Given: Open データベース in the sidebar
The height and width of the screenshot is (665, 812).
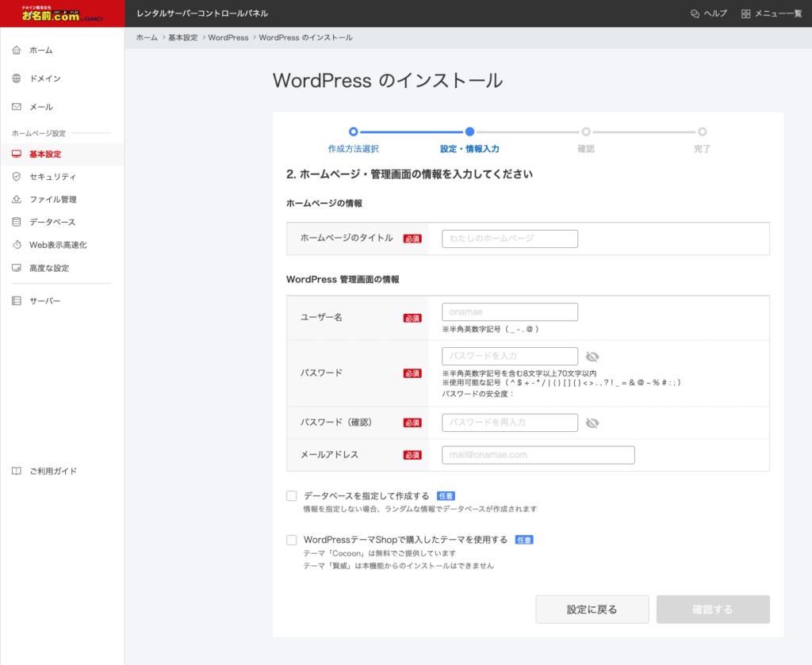Looking at the screenshot, I should tap(52, 222).
